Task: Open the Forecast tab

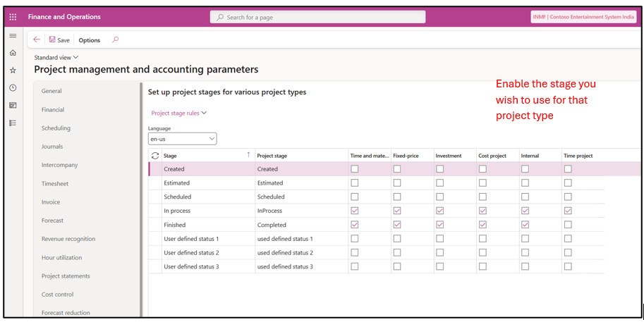Action: tap(53, 221)
